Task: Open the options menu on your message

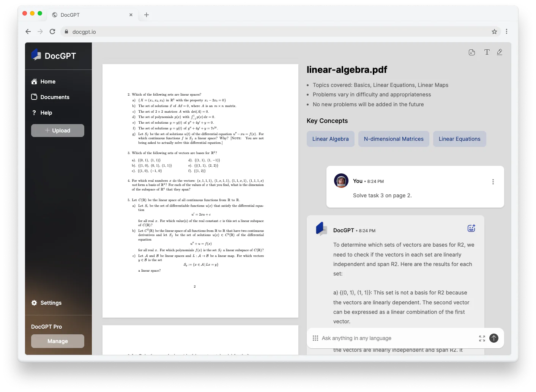Action: point(493,182)
